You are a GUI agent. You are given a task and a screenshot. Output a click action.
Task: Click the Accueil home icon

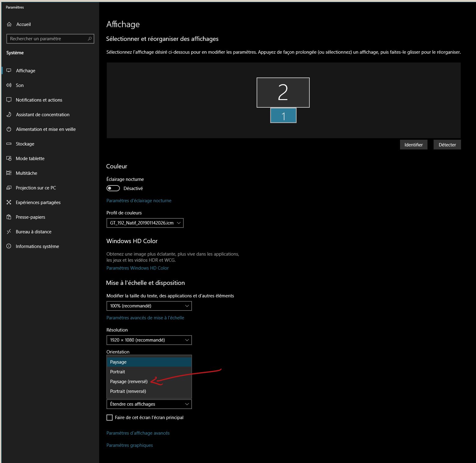(x=9, y=24)
